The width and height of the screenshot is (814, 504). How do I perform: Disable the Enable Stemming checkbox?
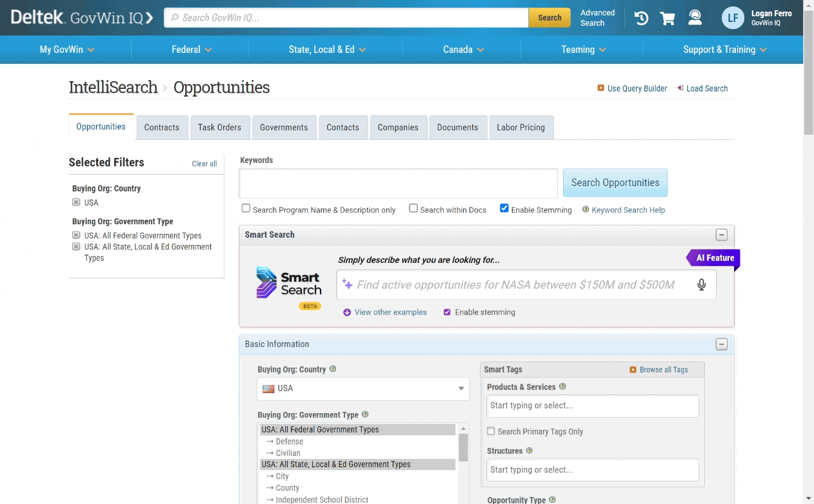coord(504,208)
